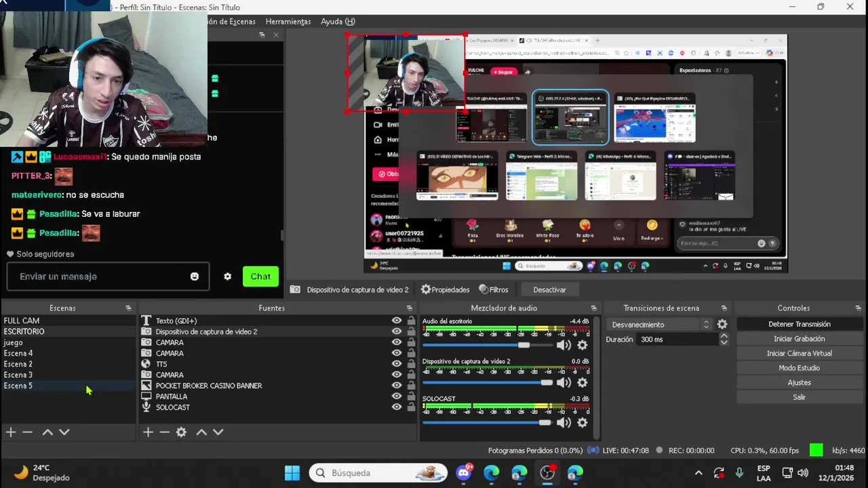The width and height of the screenshot is (868, 488).
Task: Open Discord from the taskbar
Action: pos(464,472)
